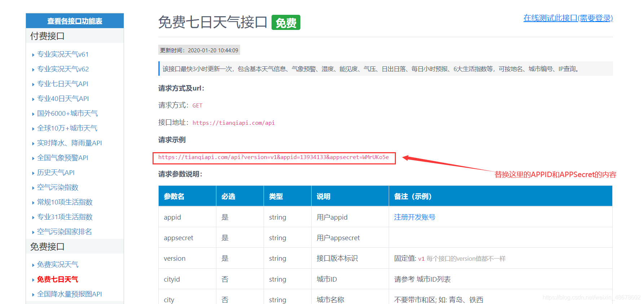Click the 固定值 v1 note in version row
Viewport: 644px width, 304px height.
coord(450,258)
